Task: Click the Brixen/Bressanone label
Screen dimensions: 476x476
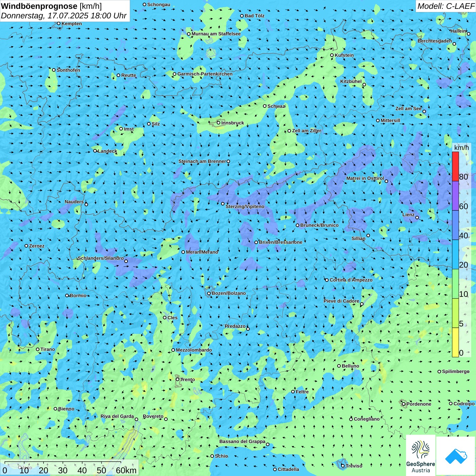Action: (280, 242)
